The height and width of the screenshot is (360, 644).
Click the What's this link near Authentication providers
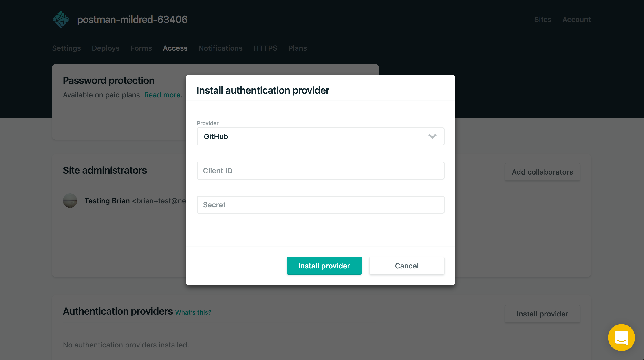coord(193,312)
